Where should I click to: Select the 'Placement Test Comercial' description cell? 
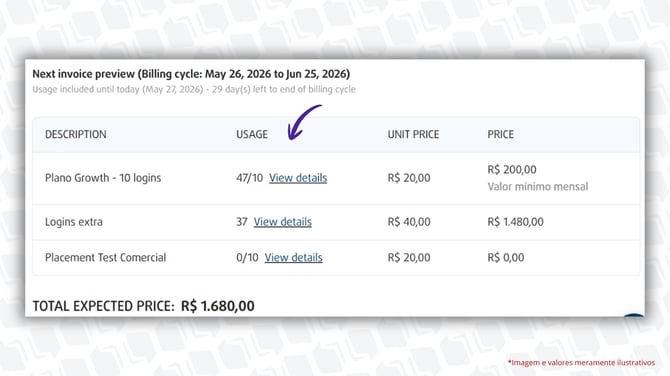pos(106,257)
